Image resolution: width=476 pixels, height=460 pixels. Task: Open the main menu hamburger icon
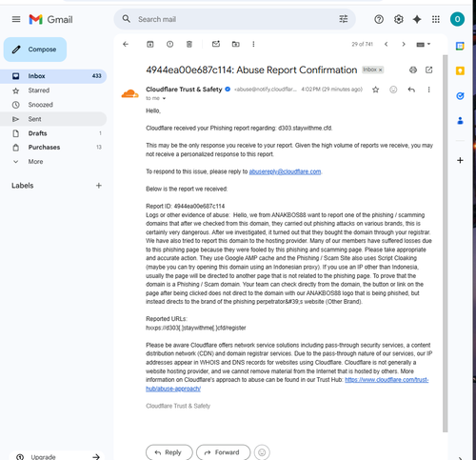[16, 19]
